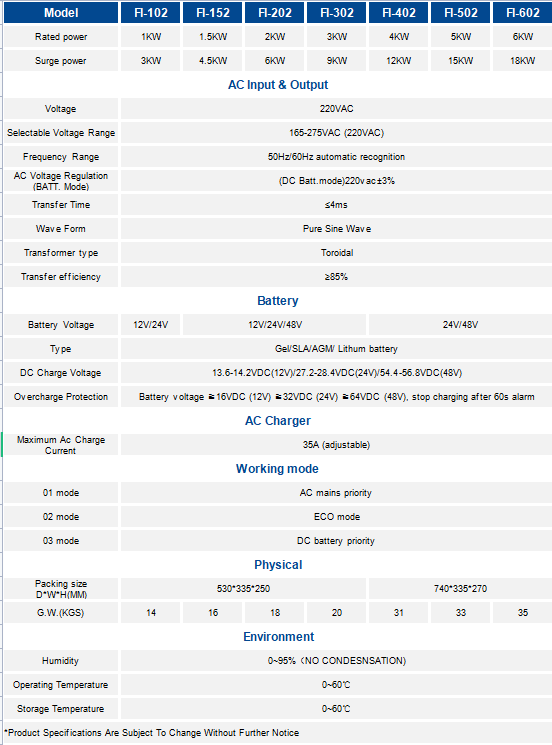Select the 220VAC voltage cell
This screenshot has height=745, width=552.
coord(336,109)
